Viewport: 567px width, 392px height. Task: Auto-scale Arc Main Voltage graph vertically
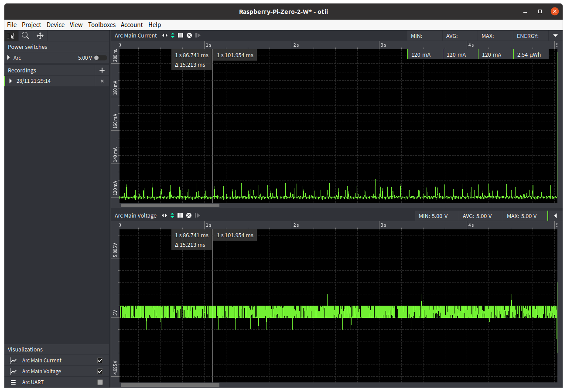tap(172, 215)
